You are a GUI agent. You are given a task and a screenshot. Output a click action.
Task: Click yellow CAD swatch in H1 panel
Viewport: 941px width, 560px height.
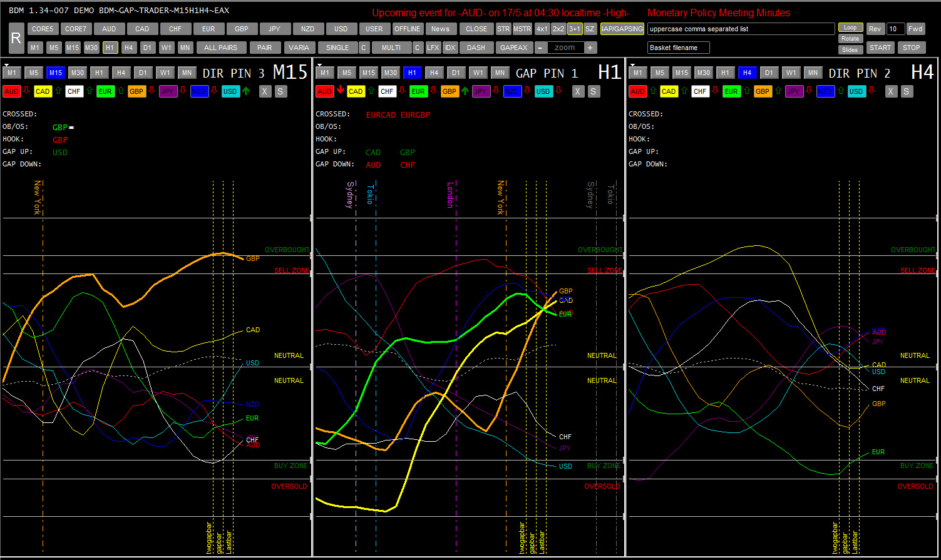coord(356,91)
